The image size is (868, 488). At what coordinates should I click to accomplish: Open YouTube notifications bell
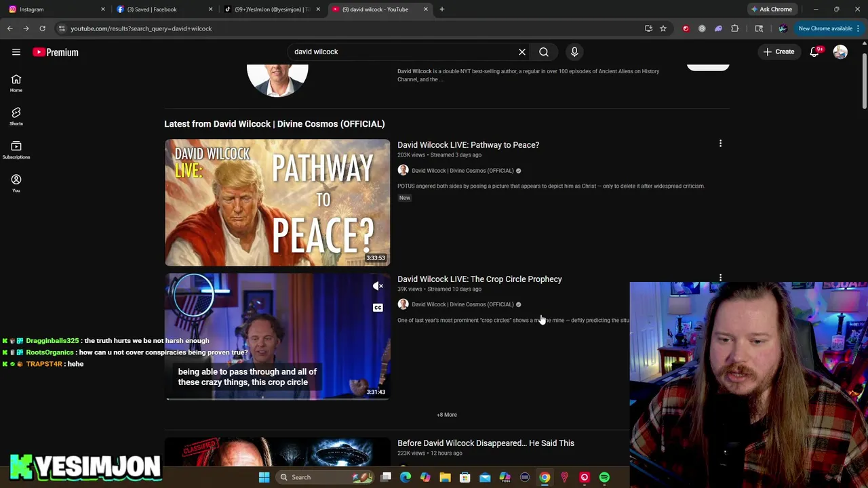pyautogui.click(x=814, y=52)
